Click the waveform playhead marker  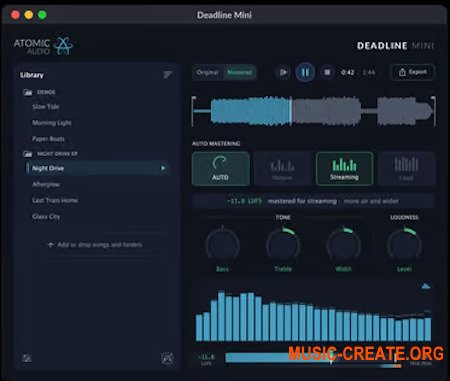tap(291, 111)
